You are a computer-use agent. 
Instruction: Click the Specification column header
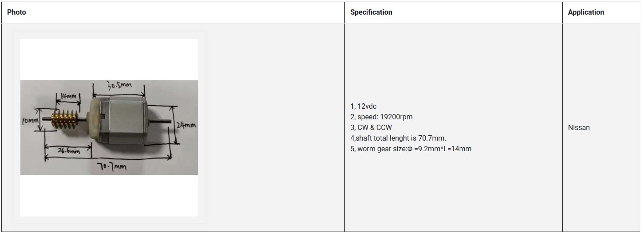point(371,12)
